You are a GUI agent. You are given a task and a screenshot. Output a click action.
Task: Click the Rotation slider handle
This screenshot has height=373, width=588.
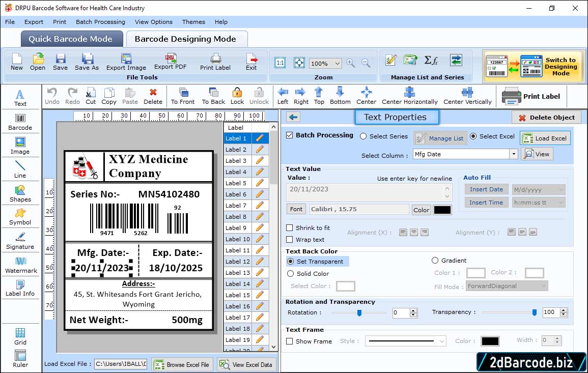[x=359, y=312]
